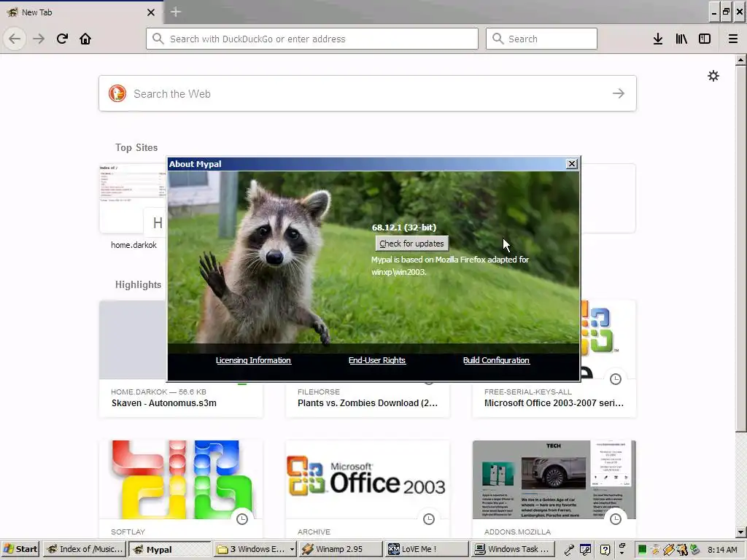Toggle the sidebar view icon

coord(705,39)
